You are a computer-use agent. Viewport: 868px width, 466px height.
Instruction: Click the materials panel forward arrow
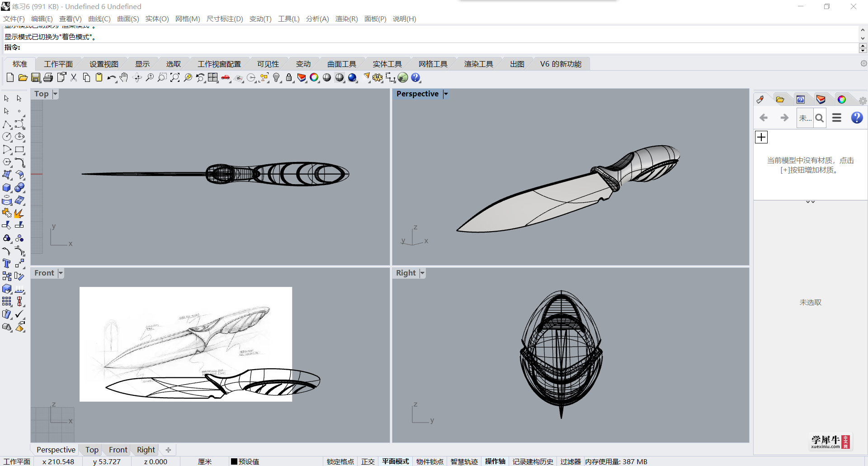pos(784,118)
